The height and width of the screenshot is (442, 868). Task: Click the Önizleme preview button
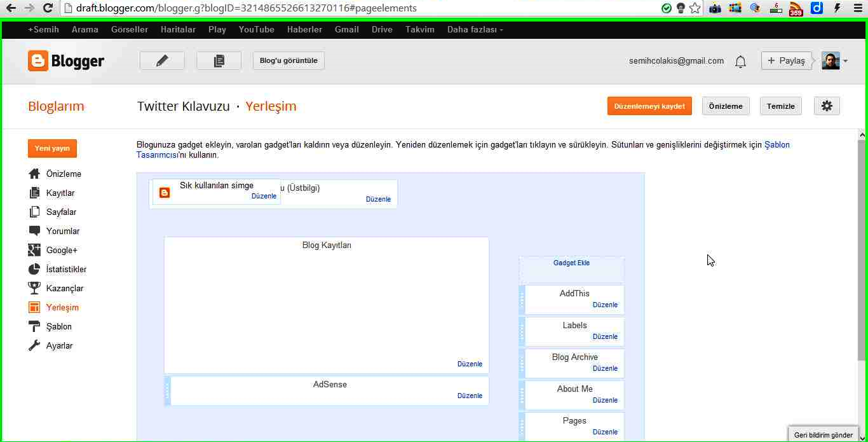(726, 106)
